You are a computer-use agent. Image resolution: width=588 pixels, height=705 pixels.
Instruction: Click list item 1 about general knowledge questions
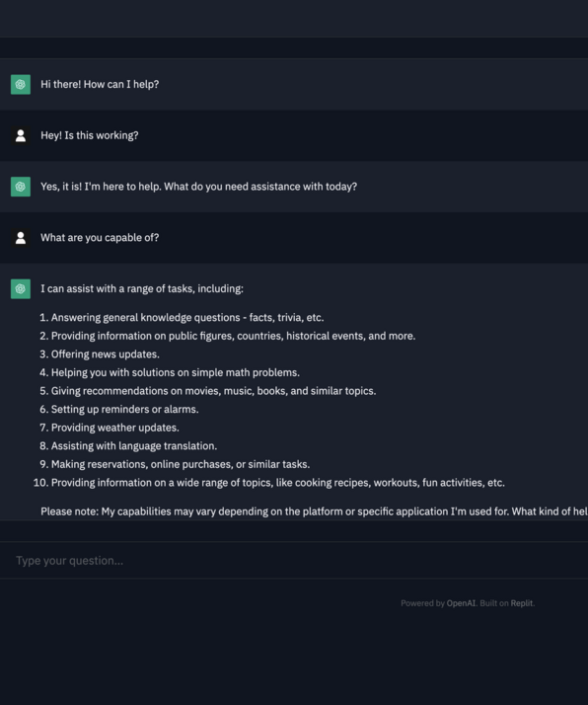[x=182, y=317]
